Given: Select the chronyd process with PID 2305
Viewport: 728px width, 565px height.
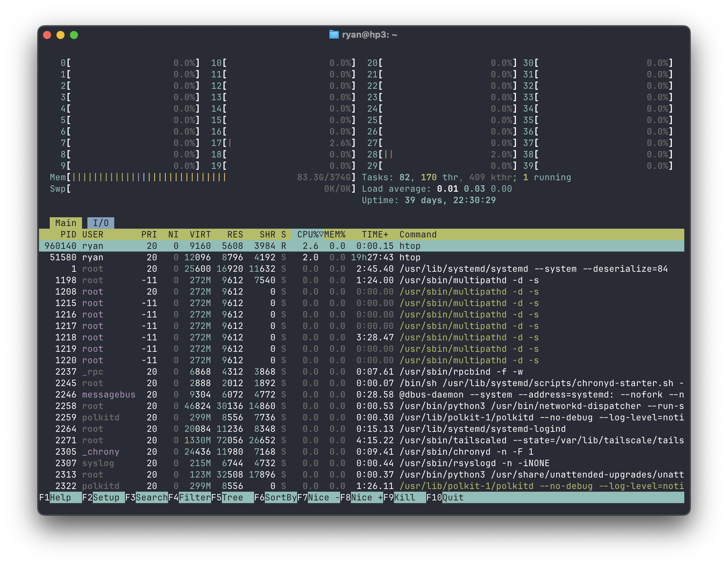Looking at the screenshot, I should point(362,452).
